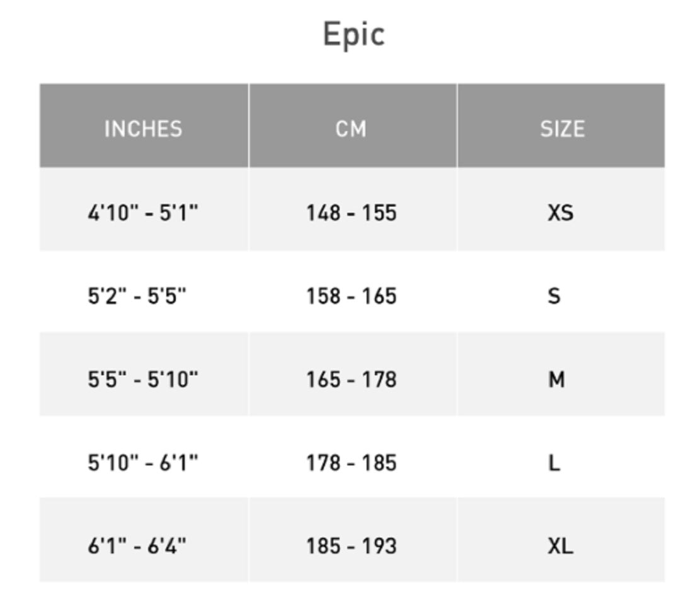Image resolution: width=700 pixels, height=612 pixels.
Task: Select the INCHES column header
Action: [x=143, y=128]
